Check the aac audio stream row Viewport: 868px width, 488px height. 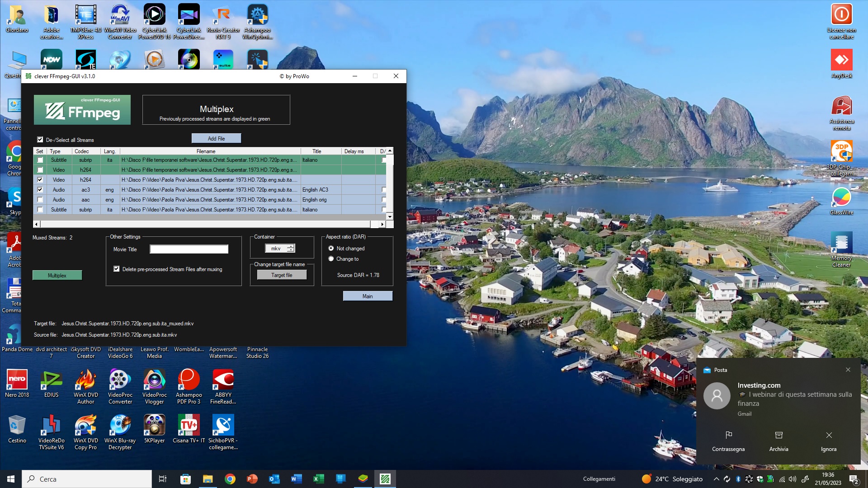[x=40, y=200]
